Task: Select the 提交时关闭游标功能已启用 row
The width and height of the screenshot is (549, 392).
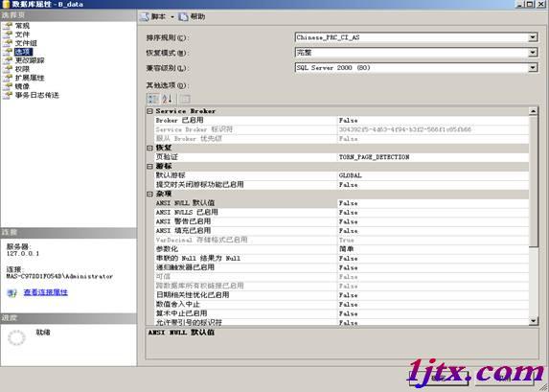Action: tap(341, 185)
